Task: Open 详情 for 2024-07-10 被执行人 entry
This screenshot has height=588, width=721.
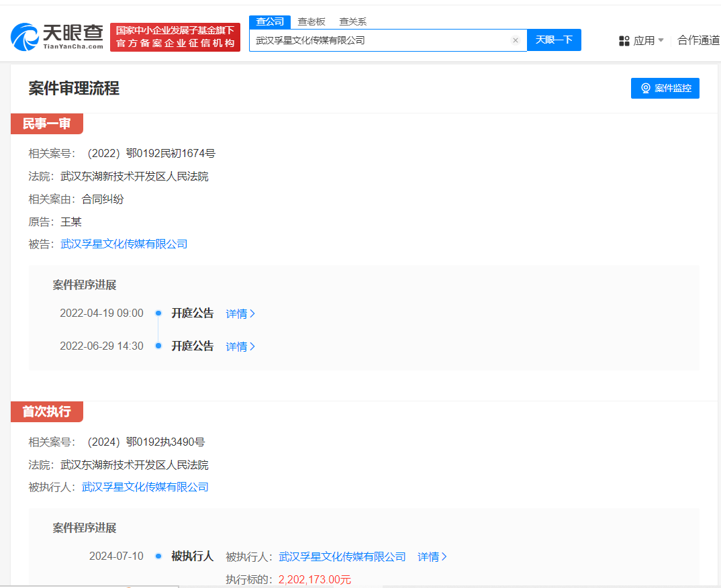Action: click(432, 556)
